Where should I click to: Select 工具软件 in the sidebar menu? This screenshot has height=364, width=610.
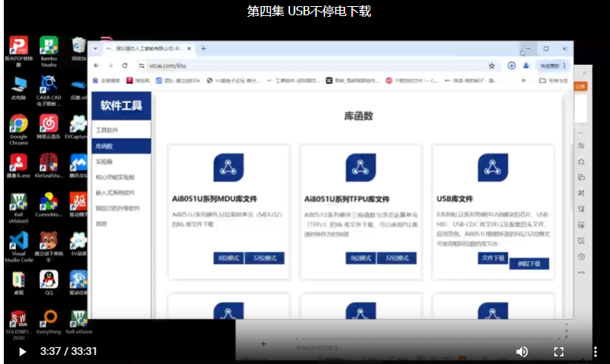121,130
